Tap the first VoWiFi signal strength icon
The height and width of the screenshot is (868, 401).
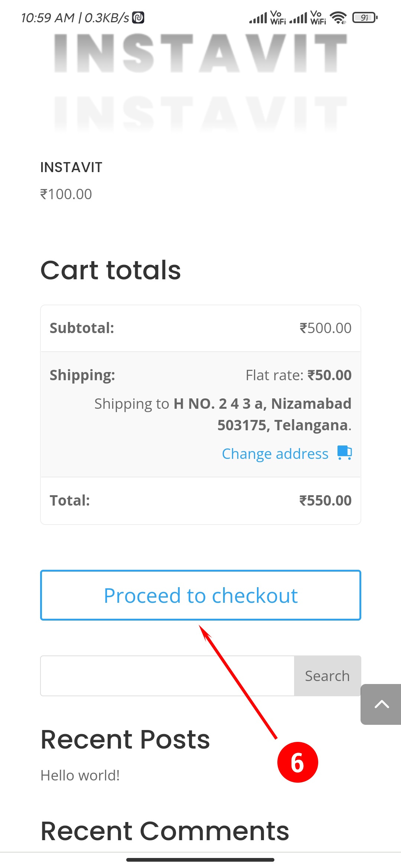tap(267, 17)
